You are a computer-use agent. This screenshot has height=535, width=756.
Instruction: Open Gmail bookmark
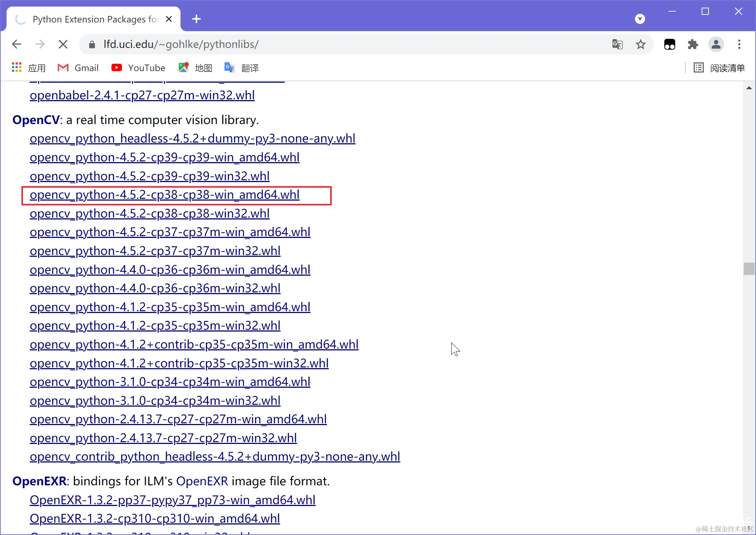78,68
